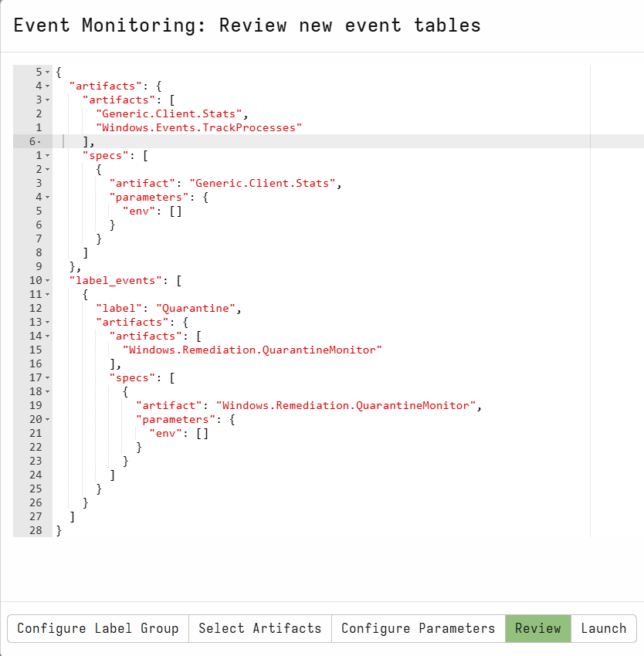Click the Launch button
This screenshot has height=656, width=644.
click(604, 628)
